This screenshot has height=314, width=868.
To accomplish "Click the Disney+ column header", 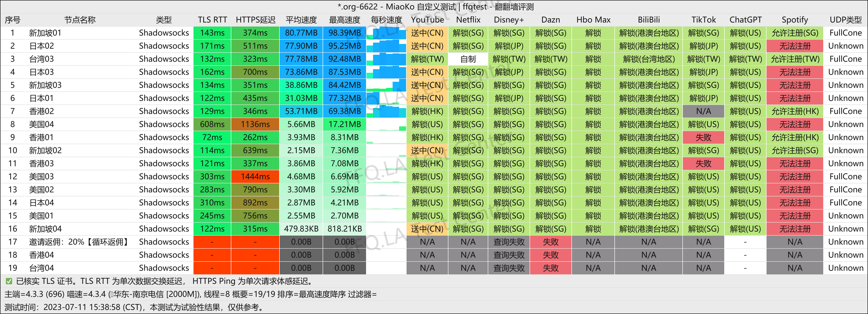I will click(509, 20).
